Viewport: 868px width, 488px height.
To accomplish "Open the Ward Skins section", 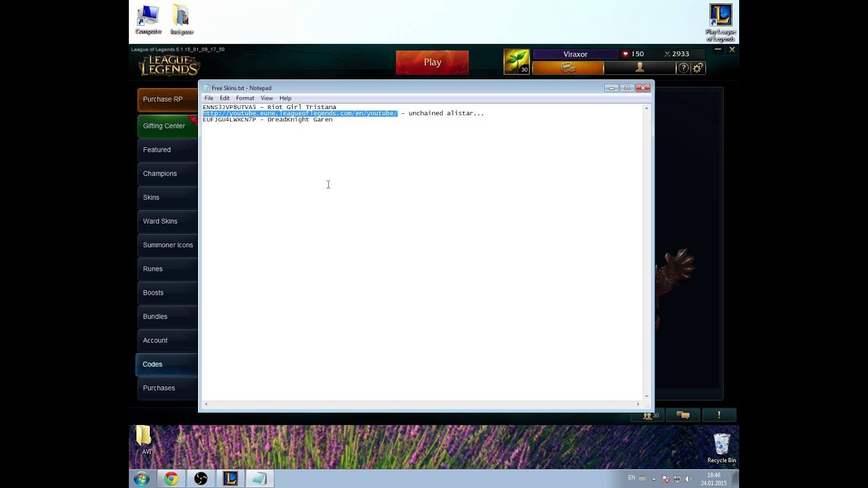I will (167, 221).
